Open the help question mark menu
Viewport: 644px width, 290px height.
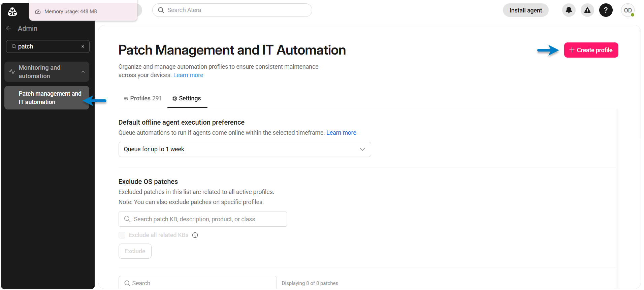pos(606,10)
